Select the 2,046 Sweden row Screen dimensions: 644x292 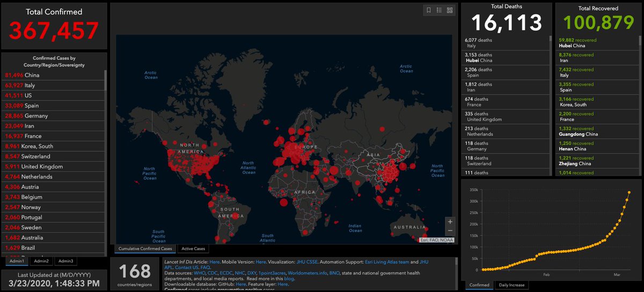click(53, 228)
